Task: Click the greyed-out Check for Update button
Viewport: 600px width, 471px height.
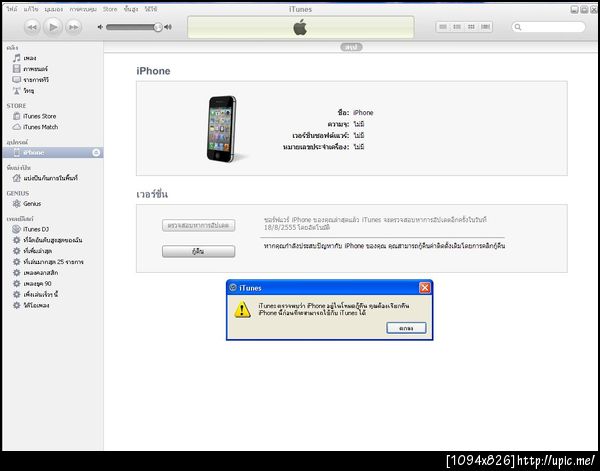Action: pos(199,225)
